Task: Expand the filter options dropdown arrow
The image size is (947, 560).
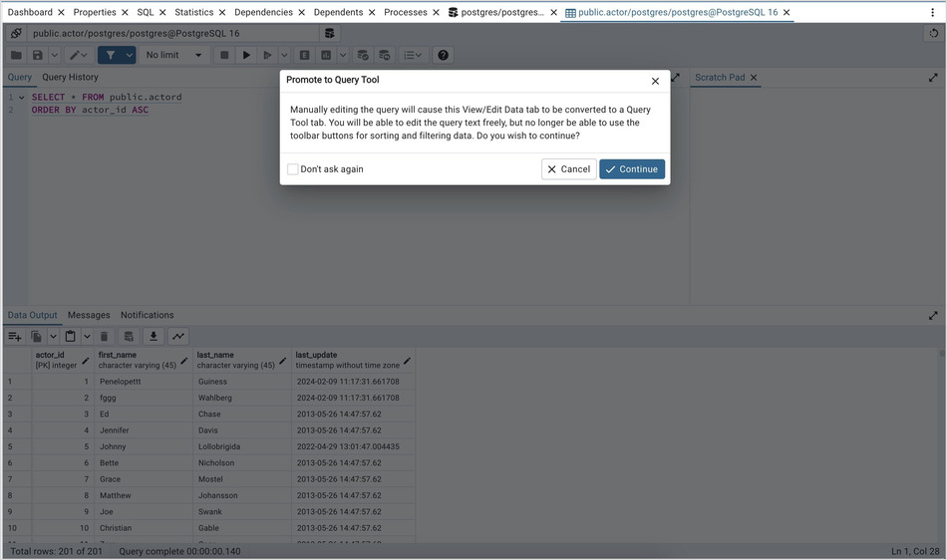Action: coord(130,56)
